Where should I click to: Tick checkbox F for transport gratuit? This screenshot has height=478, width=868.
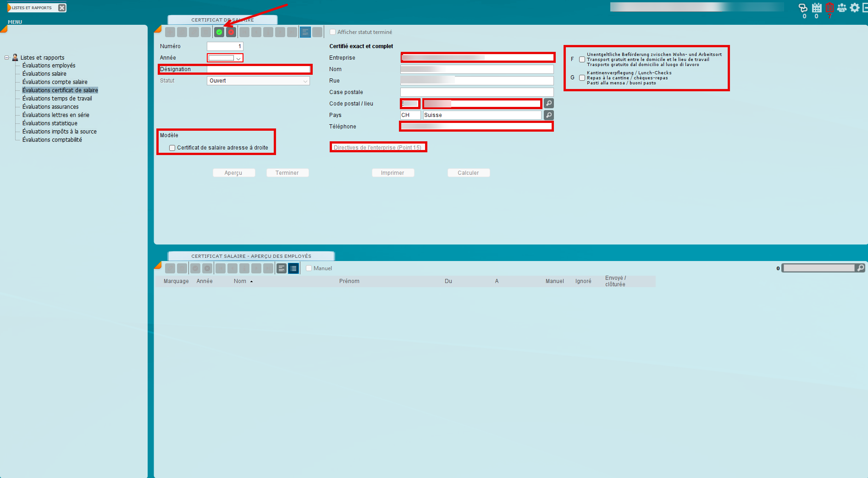tap(582, 60)
